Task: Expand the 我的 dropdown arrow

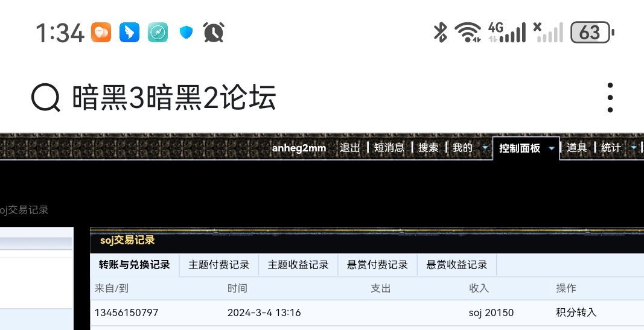Action: coord(485,148)
